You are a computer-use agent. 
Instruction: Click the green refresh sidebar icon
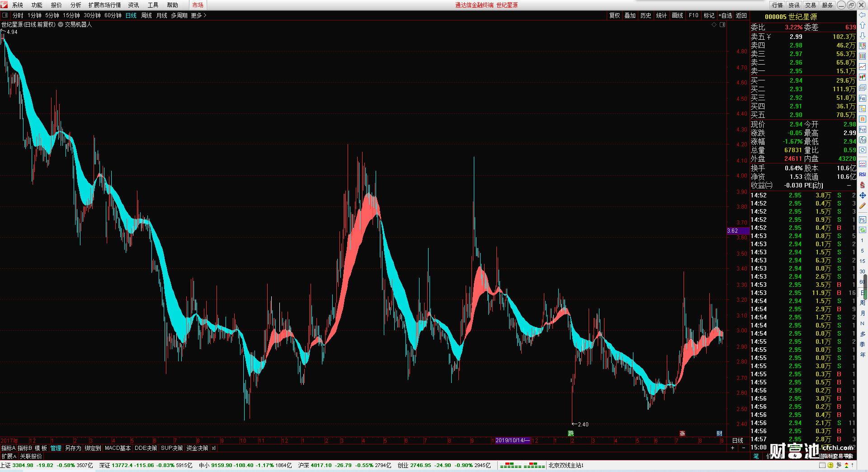click(x=862, y=230)
